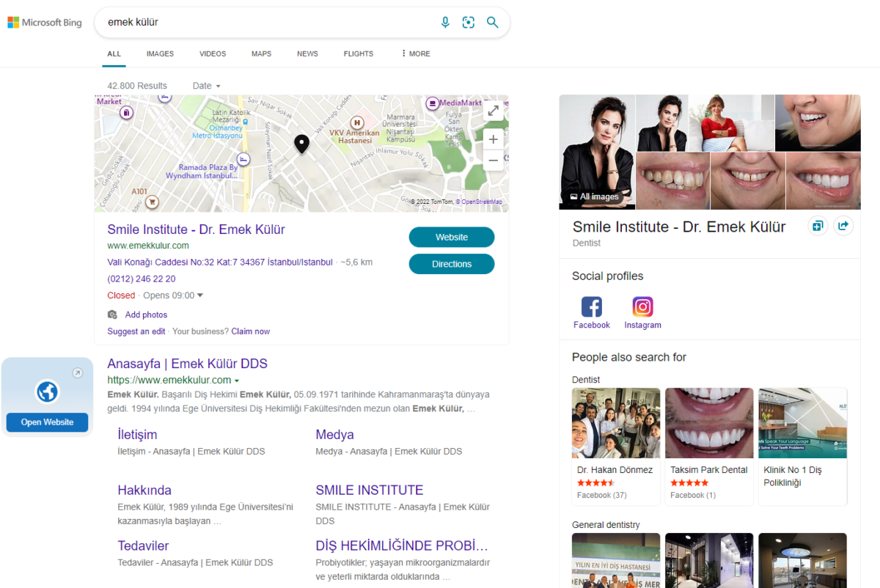Click the magnifying glass search icon
The height and width of the screenshot is (588, 880).
coord(493,23)
